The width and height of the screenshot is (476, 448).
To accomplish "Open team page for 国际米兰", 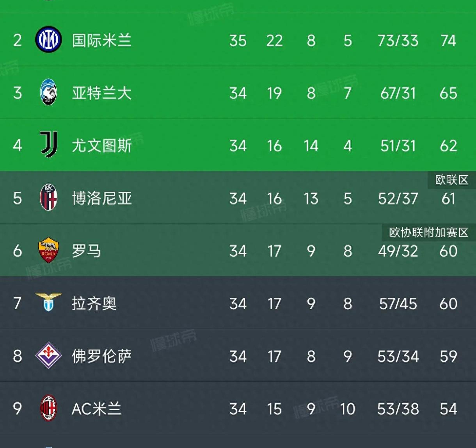I will pos(102,40).
